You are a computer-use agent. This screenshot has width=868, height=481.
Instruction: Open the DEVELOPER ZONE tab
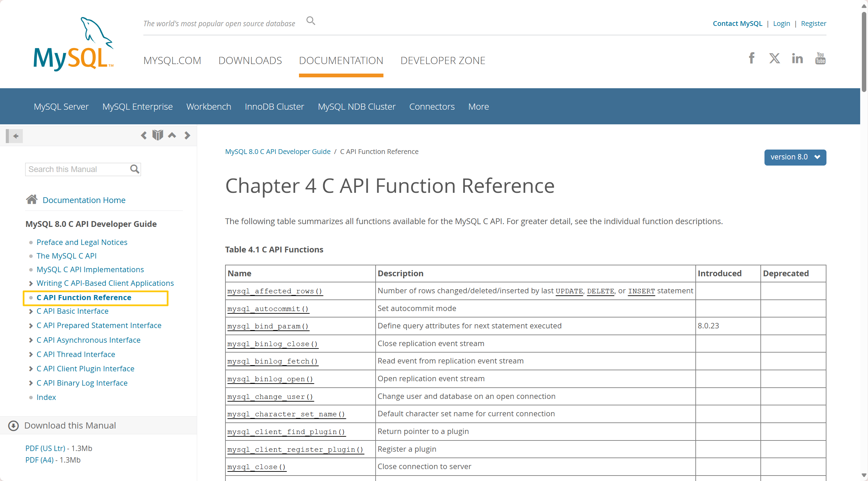click(x=442, y=61)
